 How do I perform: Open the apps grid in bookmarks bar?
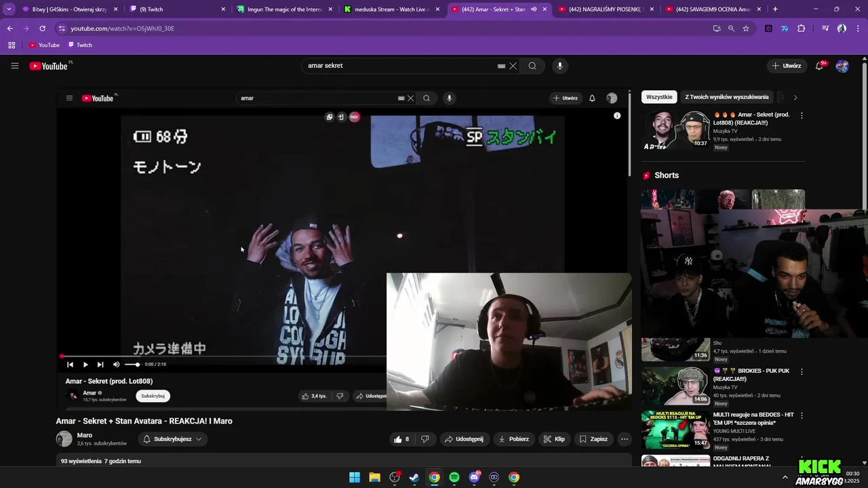click(x=12, y=45)
